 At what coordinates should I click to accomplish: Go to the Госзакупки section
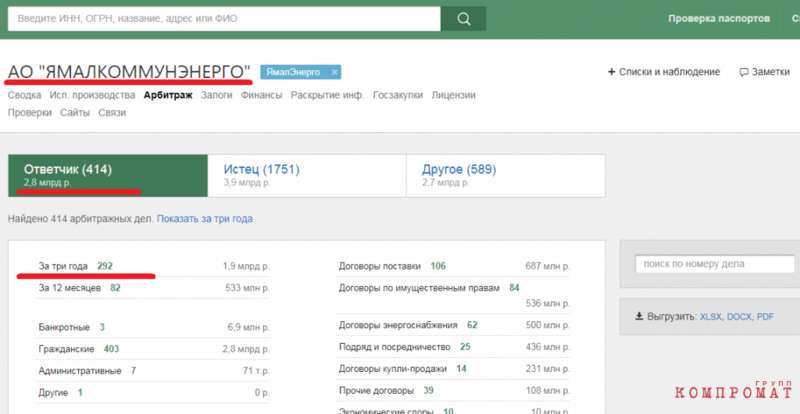398,95
